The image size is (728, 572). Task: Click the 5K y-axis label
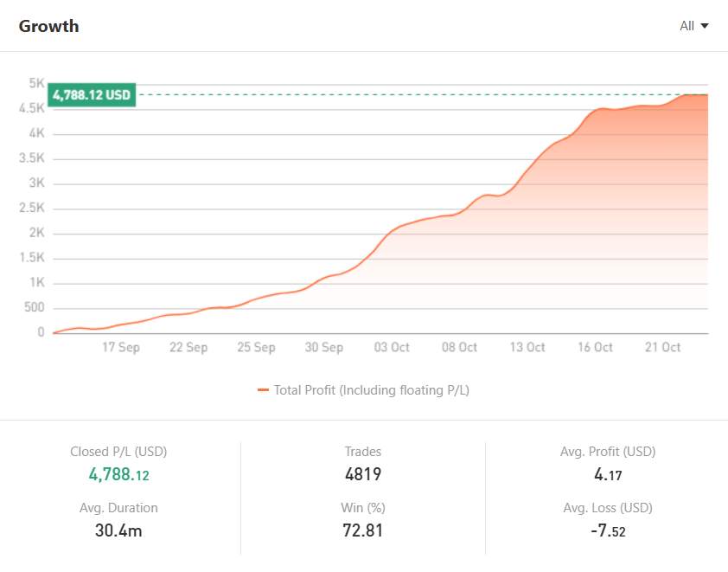[x=35, y=84]
